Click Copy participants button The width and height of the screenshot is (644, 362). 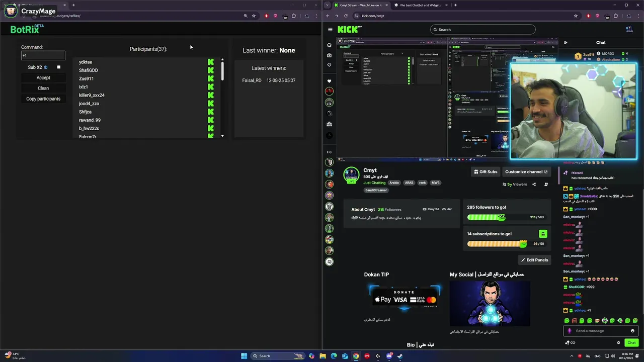click(43, 99)
